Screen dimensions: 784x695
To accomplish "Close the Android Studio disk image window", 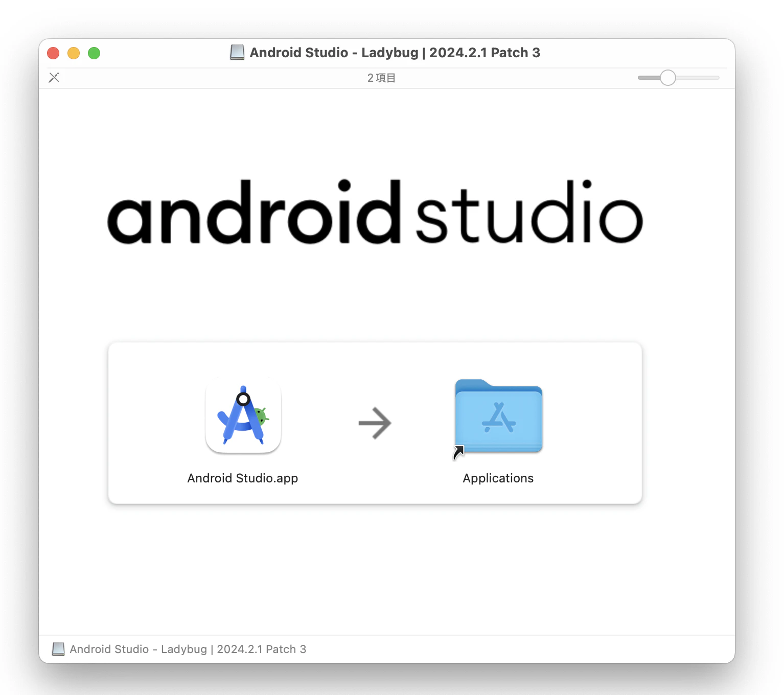I will 53,53.
